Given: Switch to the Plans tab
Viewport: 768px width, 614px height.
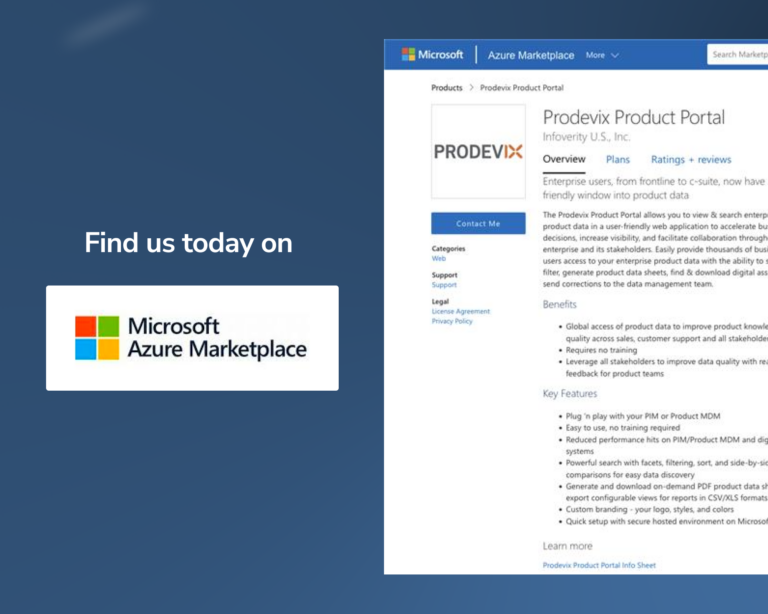Looking at the screenshot, I should (618, 159).
